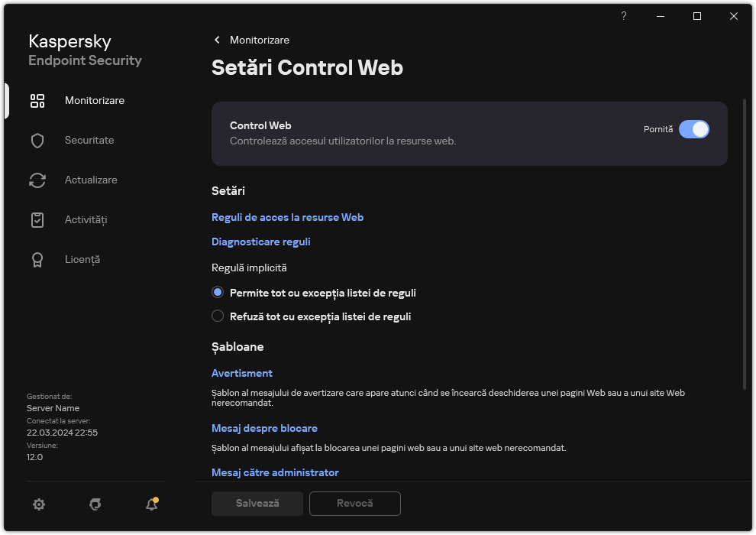Open Actualizare via the refresh icon

click(x=37, y=180)
